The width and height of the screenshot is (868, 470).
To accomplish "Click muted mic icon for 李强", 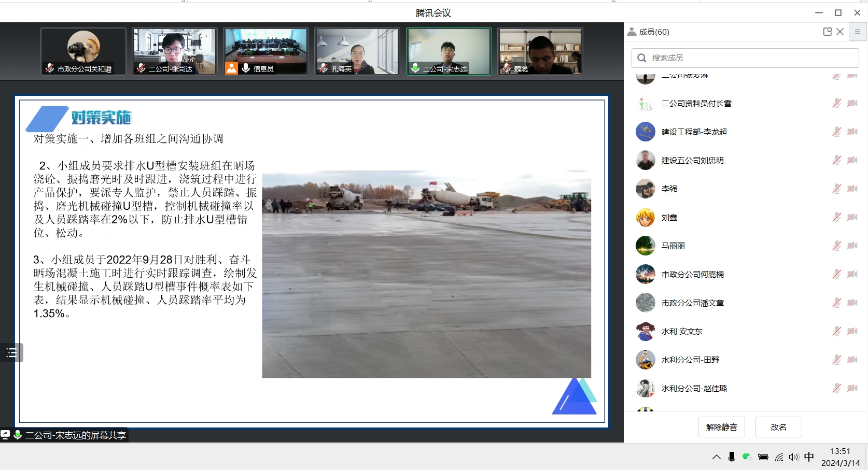I will tap(836, 189).
